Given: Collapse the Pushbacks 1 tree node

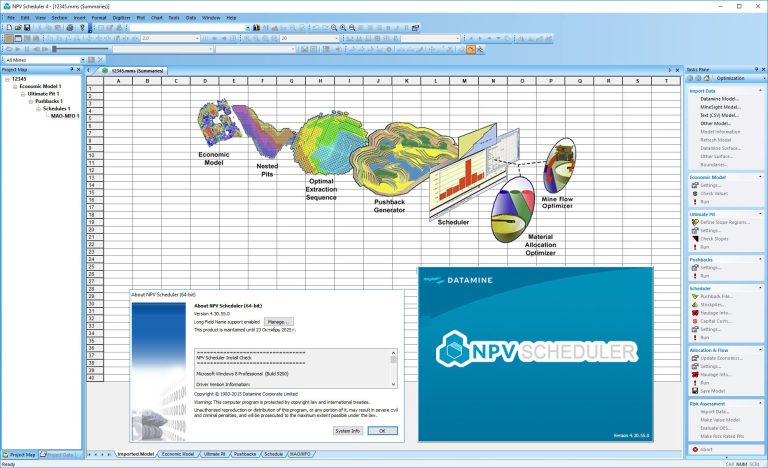Looking at the screenshot, I should tap(31, 101).
